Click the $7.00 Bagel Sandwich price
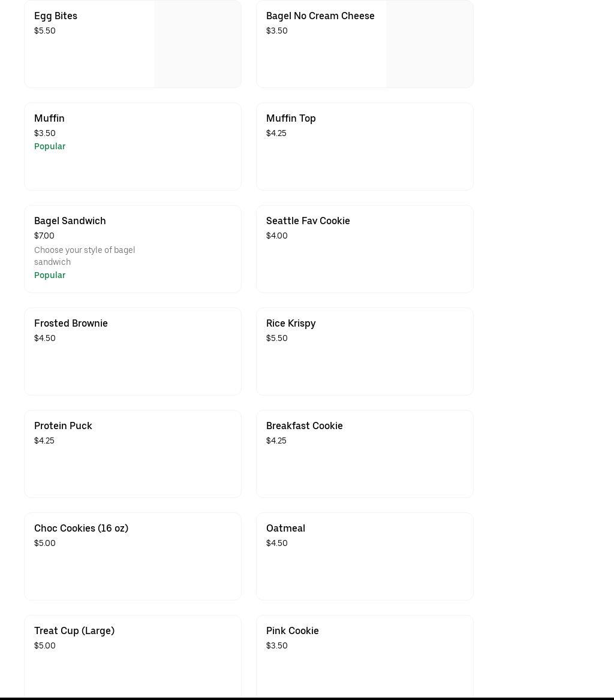The image size is (614, 700). tap(44, 236)
